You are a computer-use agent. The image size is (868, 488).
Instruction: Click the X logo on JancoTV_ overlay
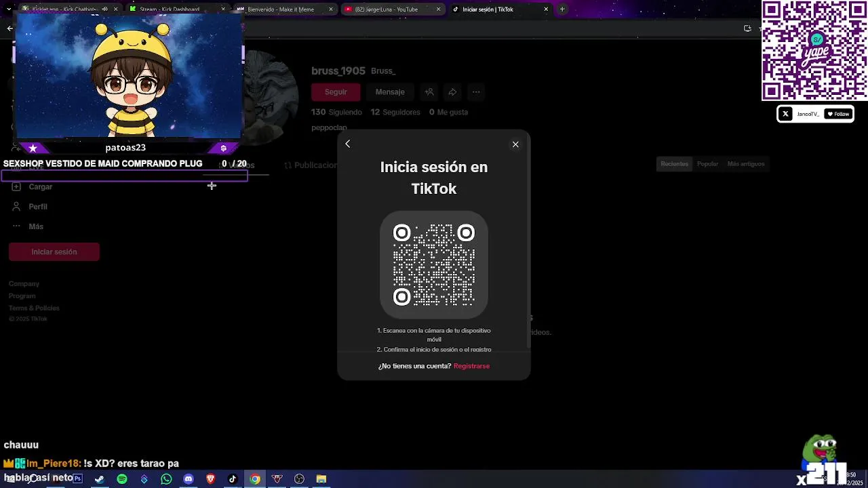point(785,114)
